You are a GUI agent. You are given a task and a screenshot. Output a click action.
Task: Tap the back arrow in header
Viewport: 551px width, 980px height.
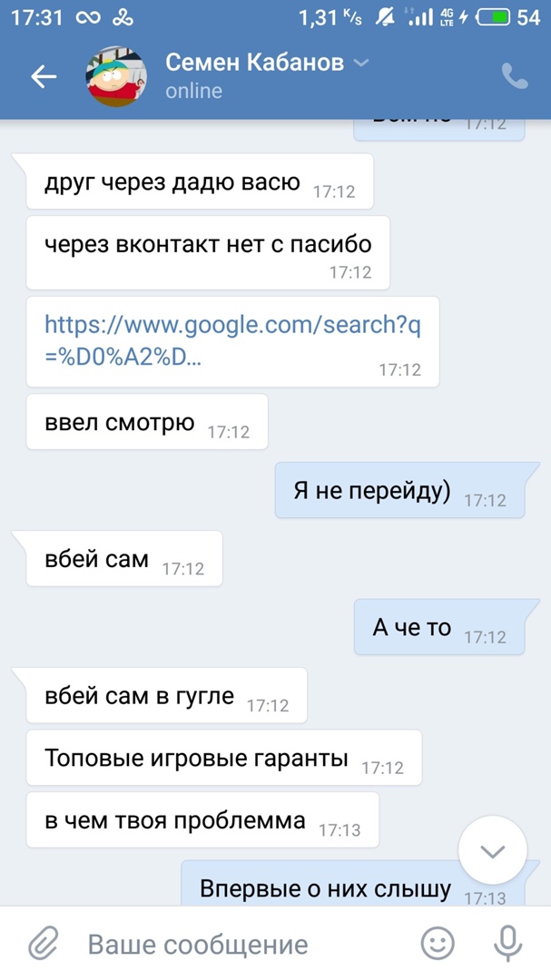click(x=44, y=77)
